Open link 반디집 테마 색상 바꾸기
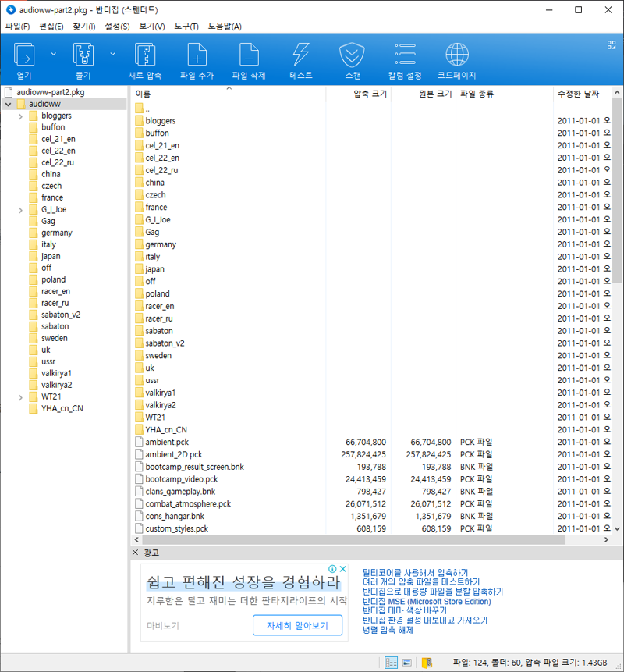 [405, 610]
